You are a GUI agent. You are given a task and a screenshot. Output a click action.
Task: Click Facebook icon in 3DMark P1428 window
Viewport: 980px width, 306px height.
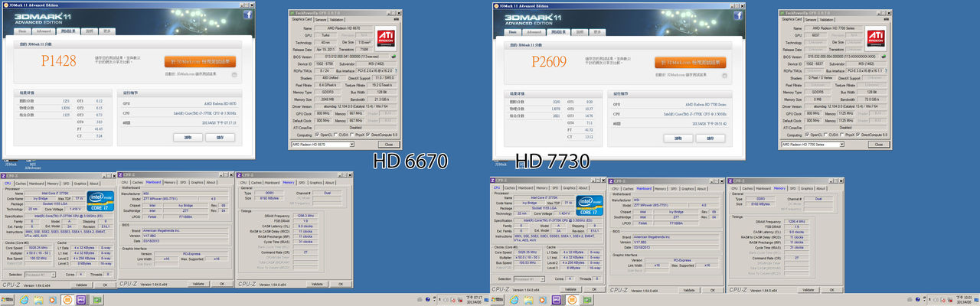[247, 15]
